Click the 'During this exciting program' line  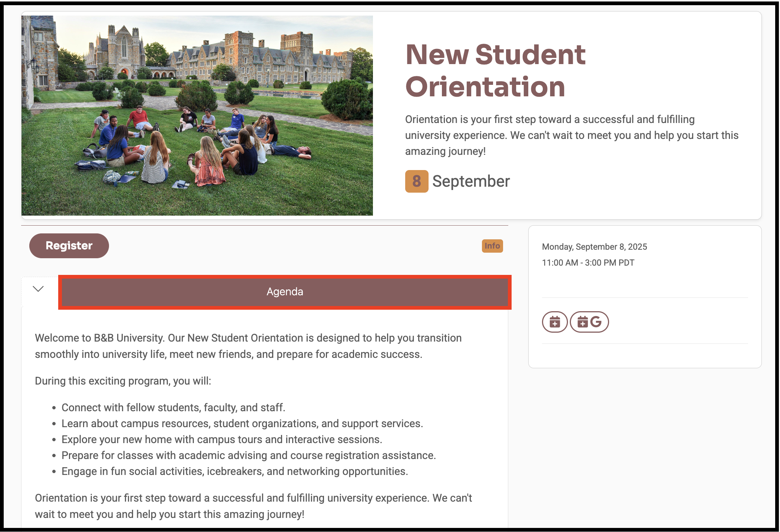coord(123,381)
